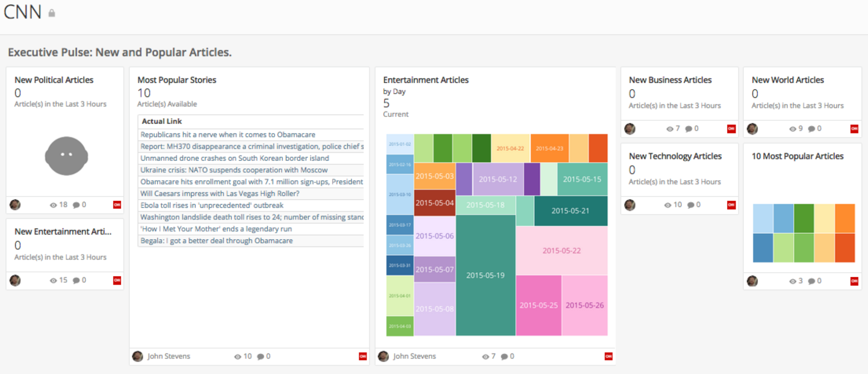Click the CNN logo icon on New World Articles card

coord(854,129)
